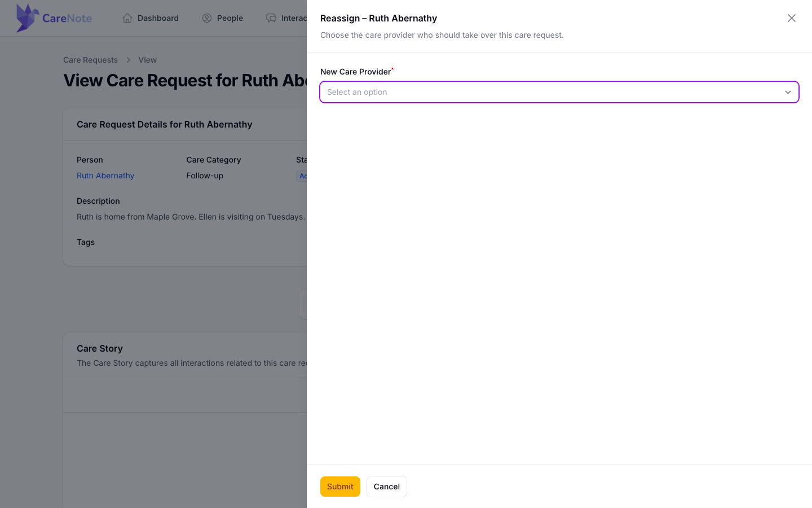Click the 'Care Story' heading
Viewport: 812px width, 508px height.
click(100, 348)
